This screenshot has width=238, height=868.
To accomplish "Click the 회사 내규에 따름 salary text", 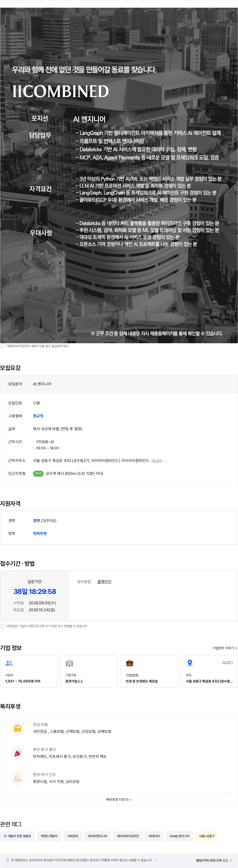I will (58, 429).
